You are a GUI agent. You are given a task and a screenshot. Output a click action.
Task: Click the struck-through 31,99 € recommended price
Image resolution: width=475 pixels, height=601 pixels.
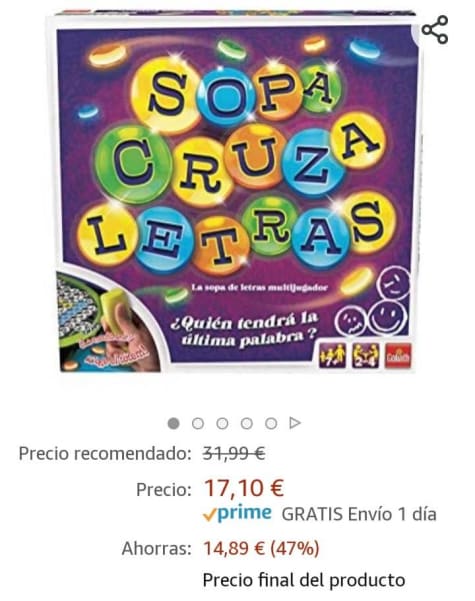tap(234, 454)
